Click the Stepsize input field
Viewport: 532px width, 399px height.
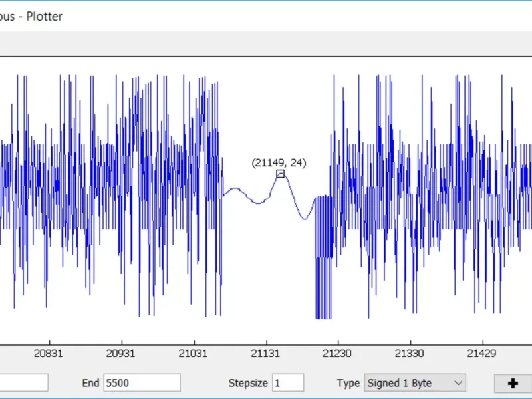pyautogui.click(x=288, y=383)
